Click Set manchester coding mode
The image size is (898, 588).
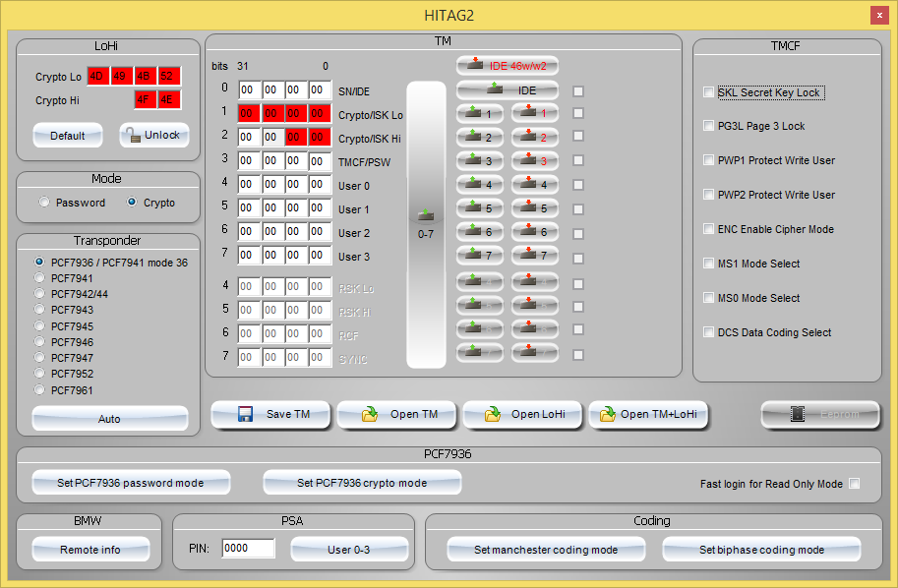tap(546, 550)
